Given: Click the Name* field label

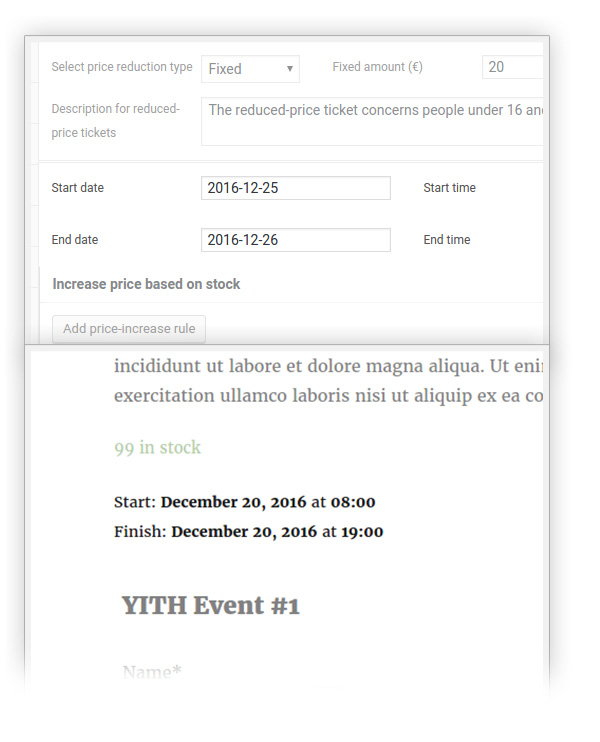Looking at the screenshot, I should (x=152, y=672).
